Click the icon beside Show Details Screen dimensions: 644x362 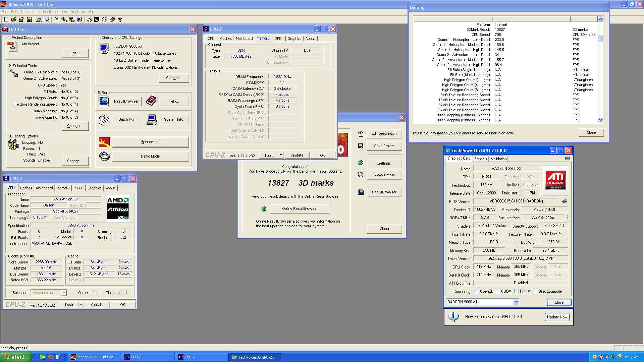click(x=361, y=174)
